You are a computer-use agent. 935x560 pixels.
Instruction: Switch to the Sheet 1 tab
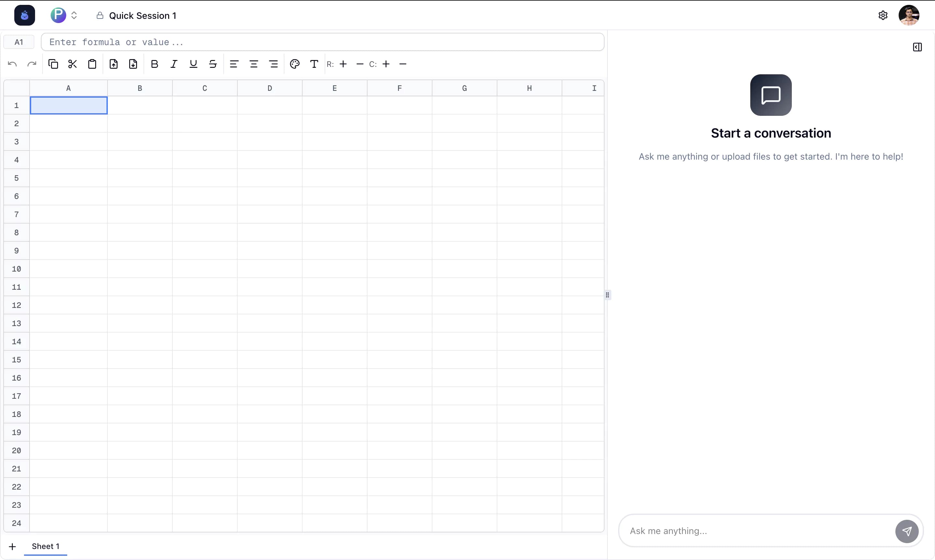(x=45, y=546)
